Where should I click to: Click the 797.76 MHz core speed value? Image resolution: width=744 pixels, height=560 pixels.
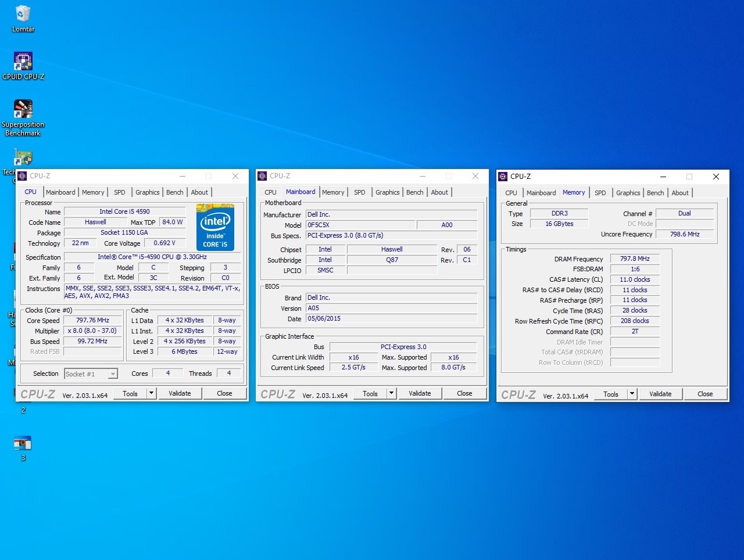93,320
